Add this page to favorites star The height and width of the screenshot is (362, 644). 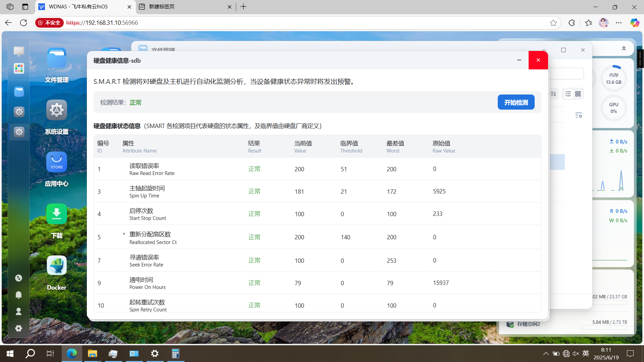[x=553, y=23]
